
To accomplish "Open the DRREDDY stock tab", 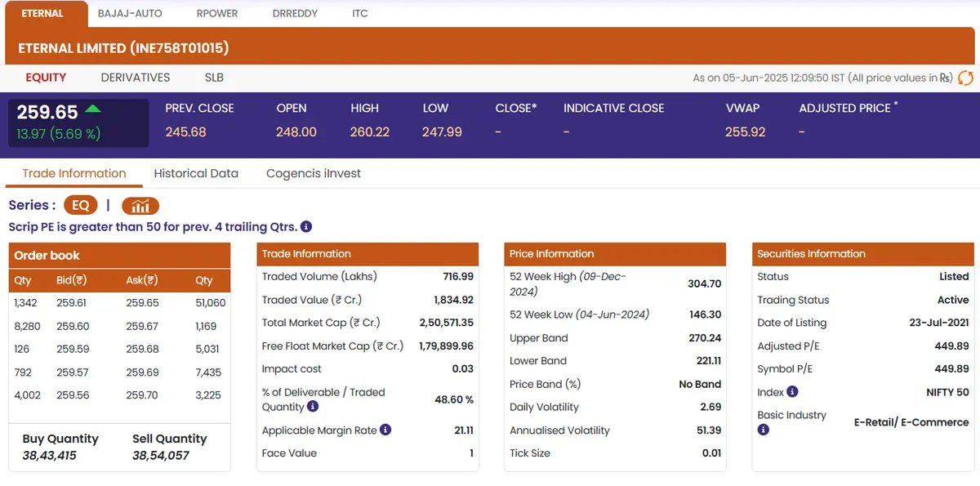I will click(295, 14).
